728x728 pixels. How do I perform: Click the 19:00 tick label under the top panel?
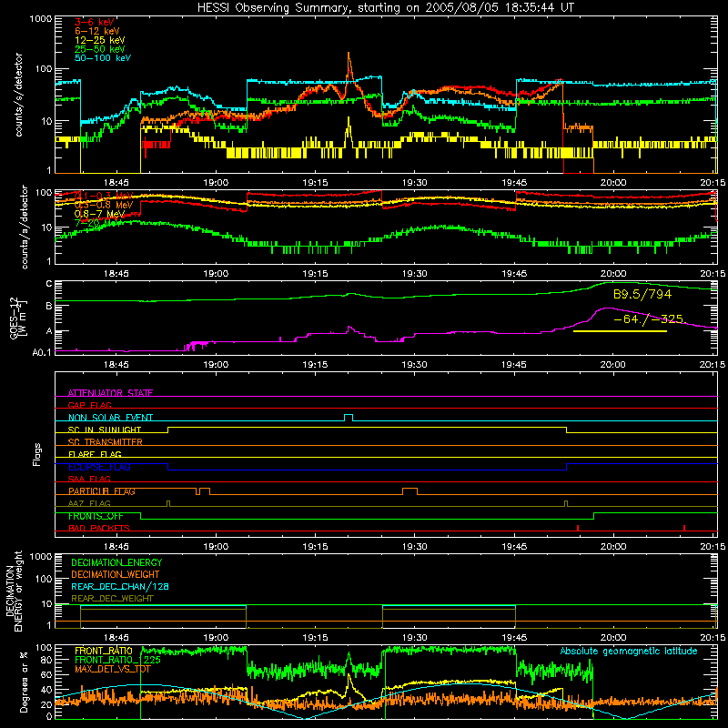pos(216,183)
